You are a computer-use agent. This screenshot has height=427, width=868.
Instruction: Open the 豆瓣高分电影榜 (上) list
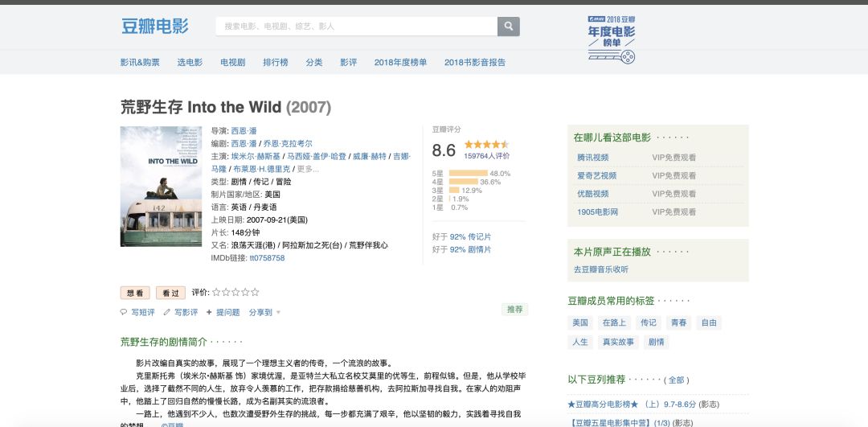632,404
